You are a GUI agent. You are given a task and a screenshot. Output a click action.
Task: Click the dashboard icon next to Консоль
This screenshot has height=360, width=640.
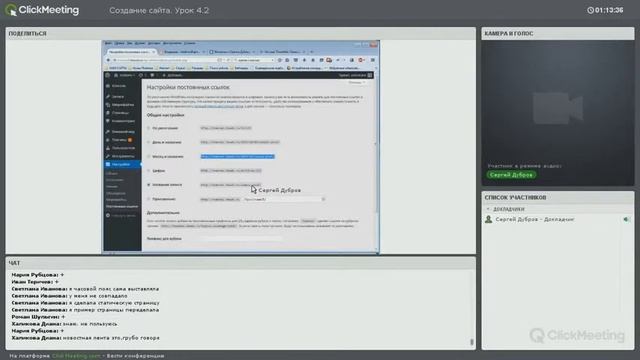click(x=108, y=86)
